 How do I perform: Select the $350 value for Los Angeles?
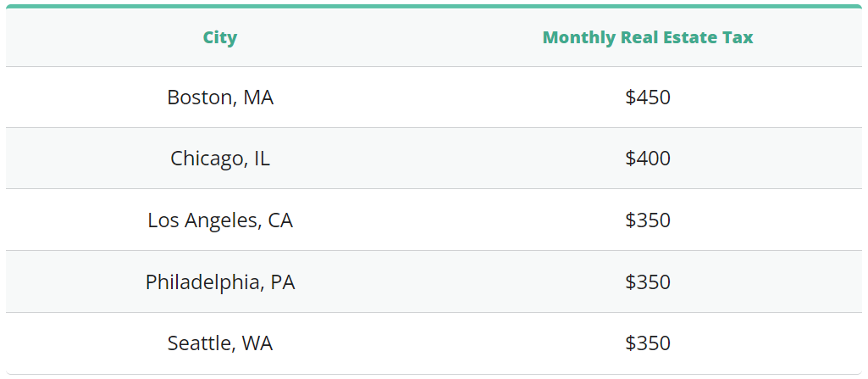pos(648,220)
